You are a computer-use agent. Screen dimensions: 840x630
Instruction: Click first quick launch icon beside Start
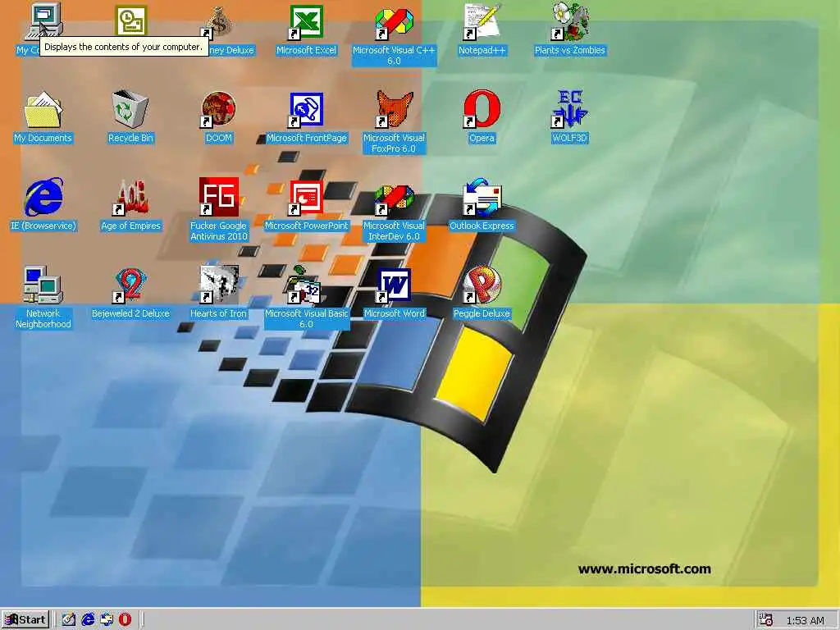pyautogui.click(x=69, y=620)
